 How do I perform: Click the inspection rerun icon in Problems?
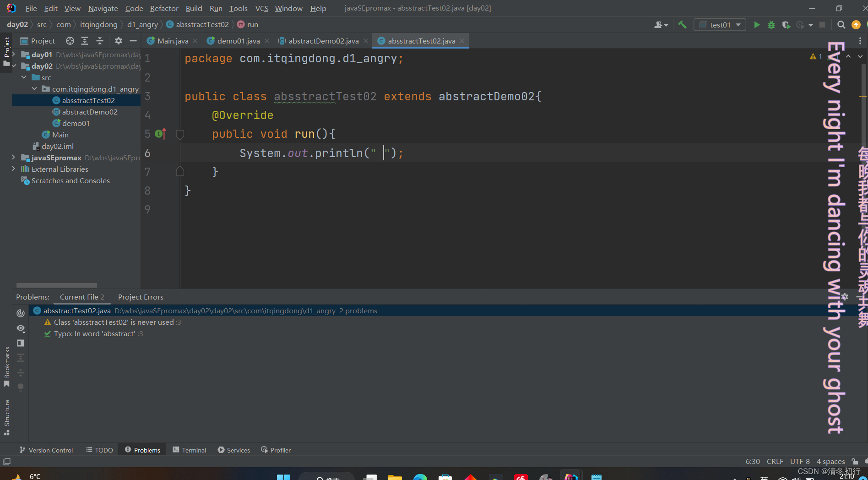tap(21, 313)
